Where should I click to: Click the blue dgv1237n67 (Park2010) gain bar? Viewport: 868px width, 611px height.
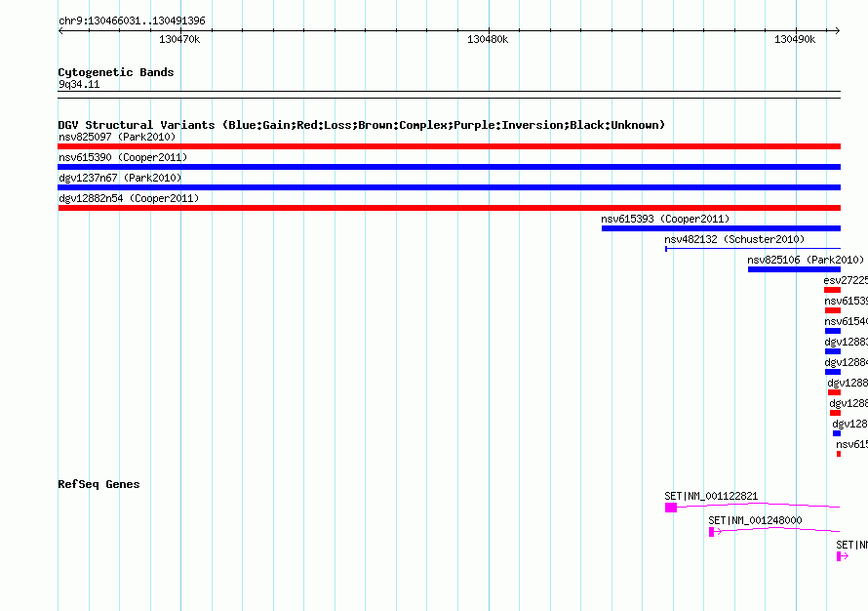449,187
